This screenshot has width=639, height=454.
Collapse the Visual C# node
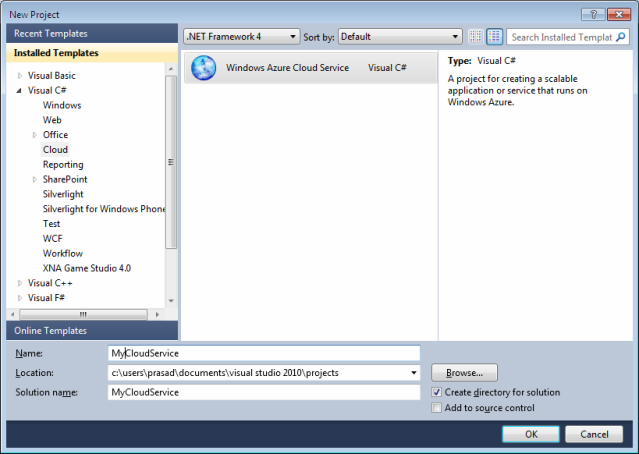pos(19,90)
